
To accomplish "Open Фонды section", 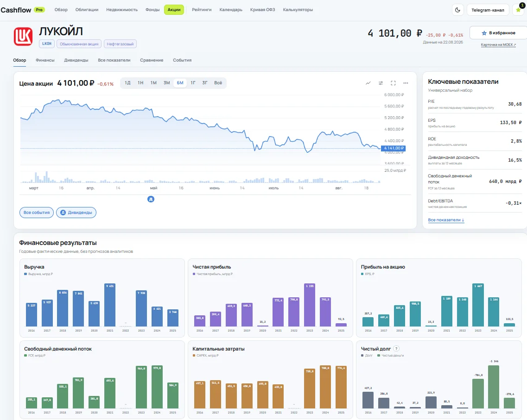I will [152, 10].
